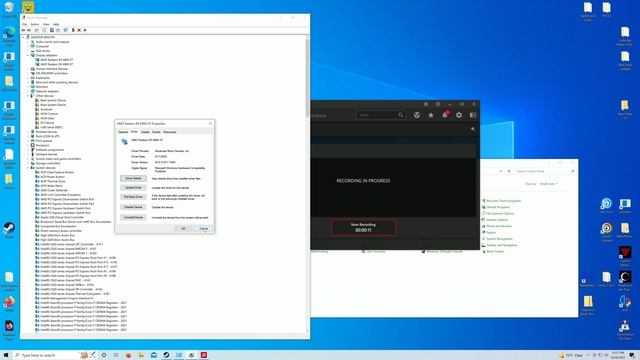This screenshot has width=640, height=360.
Task: Open the View menu in Device Manager
Action: click(46, 24)
